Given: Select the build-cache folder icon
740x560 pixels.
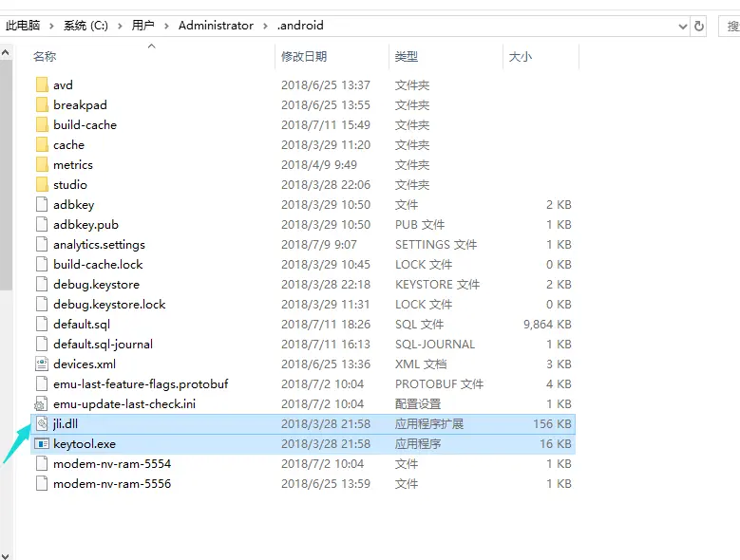Looking at the screenshot, I should coord(42,125).
